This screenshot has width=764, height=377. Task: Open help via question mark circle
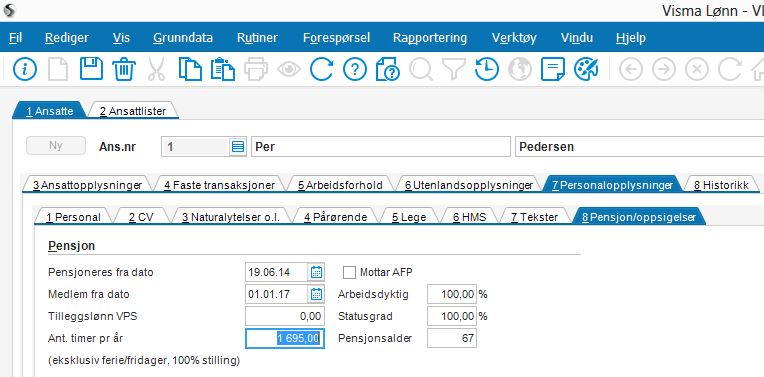pyautogui.click(x=355, y=69)
